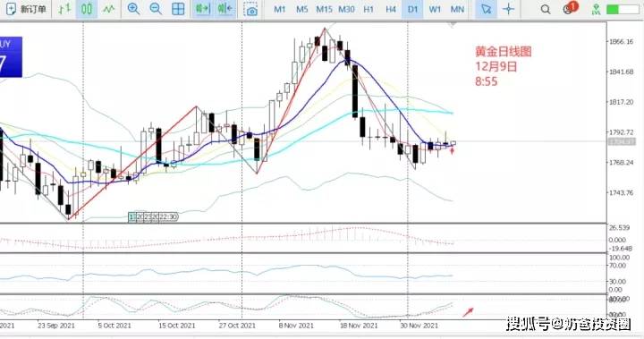
Task: Click the 30.00 RSI level label
Action: (x=618, y=282)
